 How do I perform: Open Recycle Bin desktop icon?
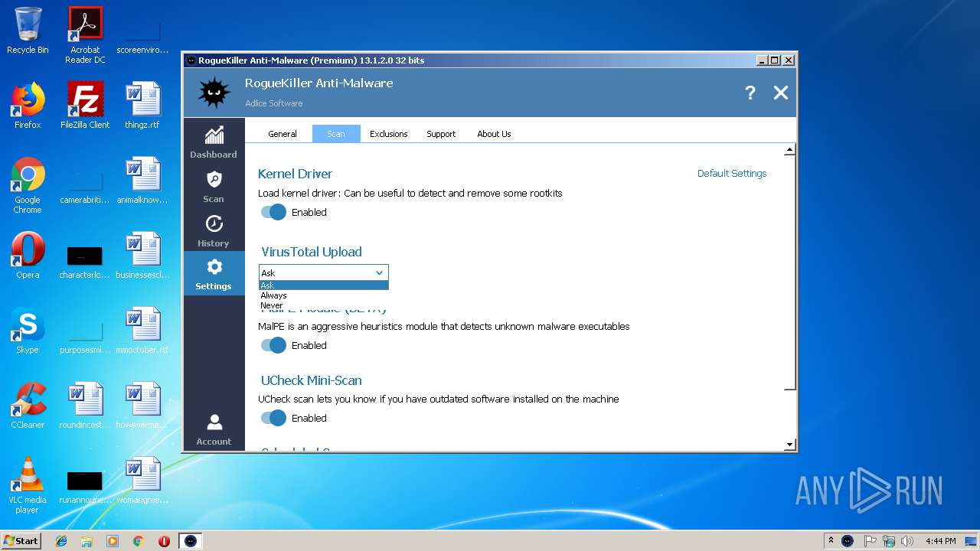click(28, 31)
